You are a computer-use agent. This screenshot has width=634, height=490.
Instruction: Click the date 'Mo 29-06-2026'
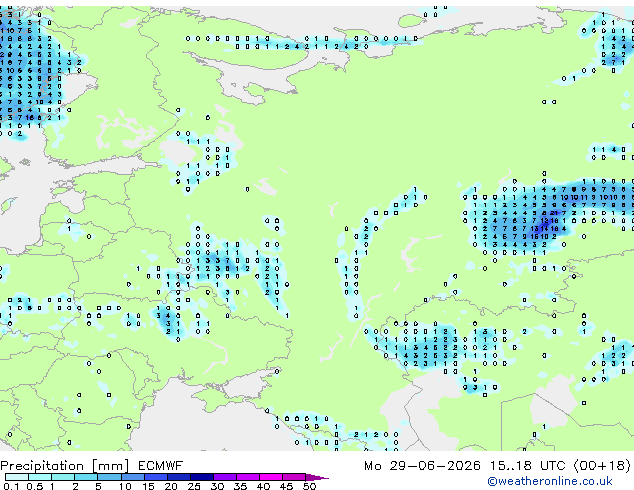422,466
